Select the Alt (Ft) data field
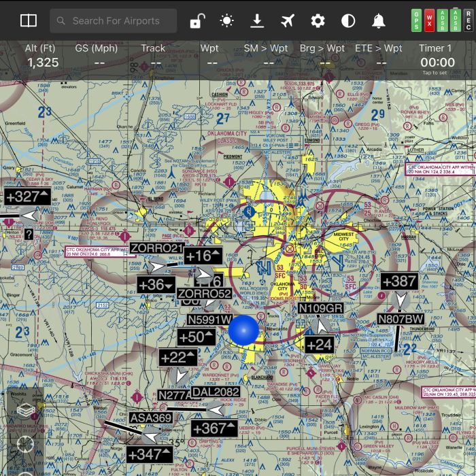The height and width of the screenshot is (476, 476). [42, 56]
